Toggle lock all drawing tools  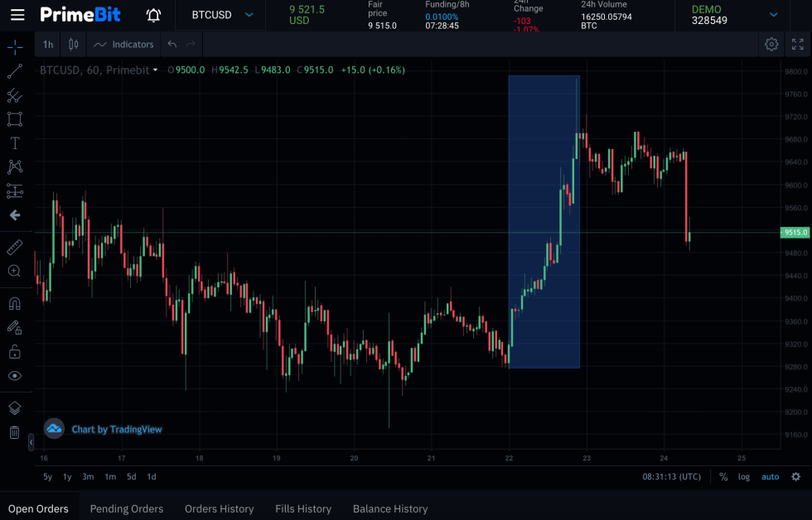click(x=14, y=352)
